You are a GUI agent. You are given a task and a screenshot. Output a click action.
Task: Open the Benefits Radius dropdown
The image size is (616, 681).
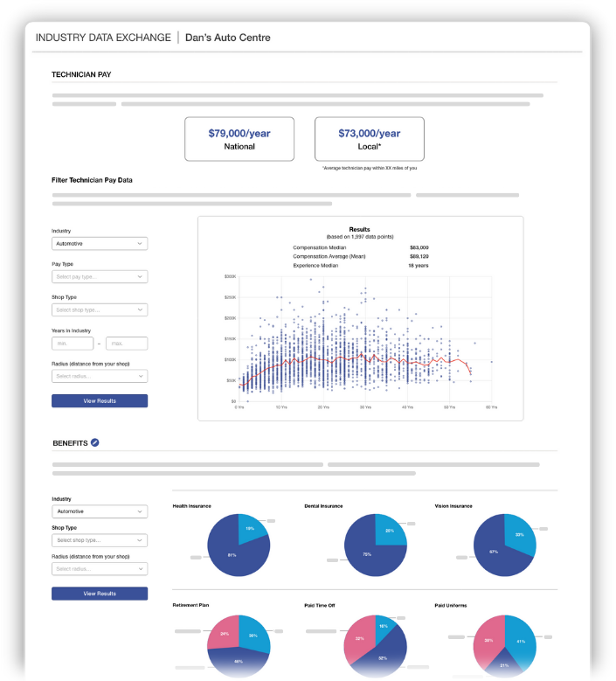[x=100, y=569]
